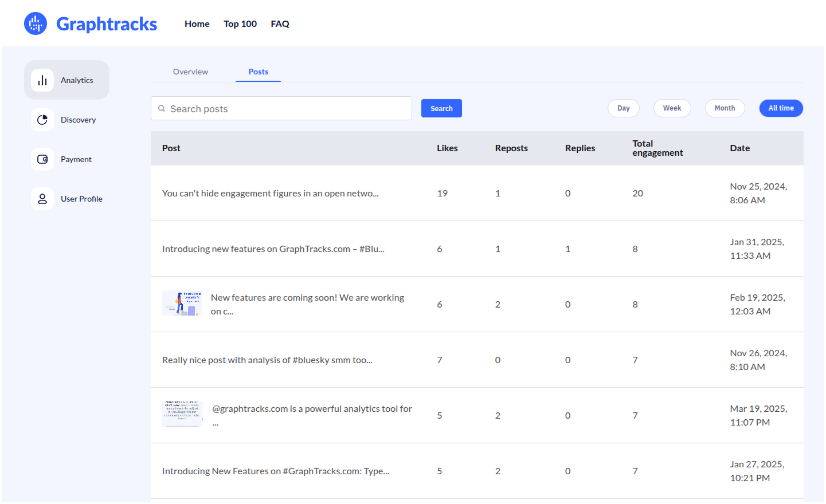Sort by the Likes column header
The image size is (826, 504).
(x=447, y=148)
